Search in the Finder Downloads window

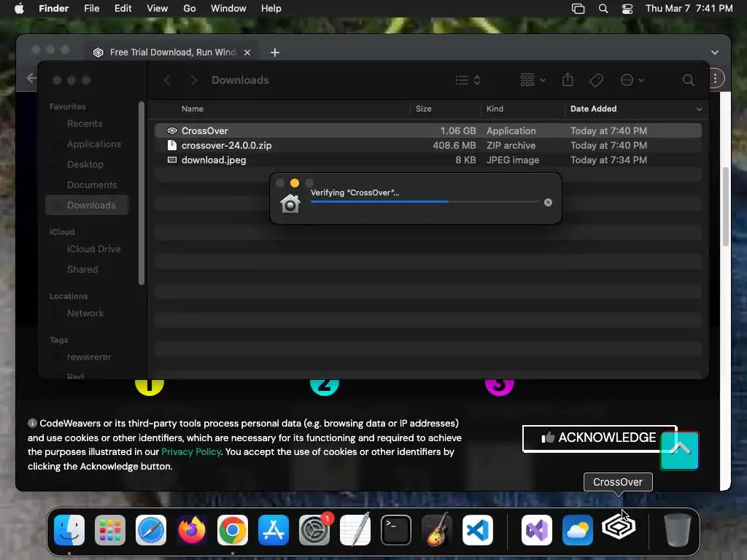688,80
